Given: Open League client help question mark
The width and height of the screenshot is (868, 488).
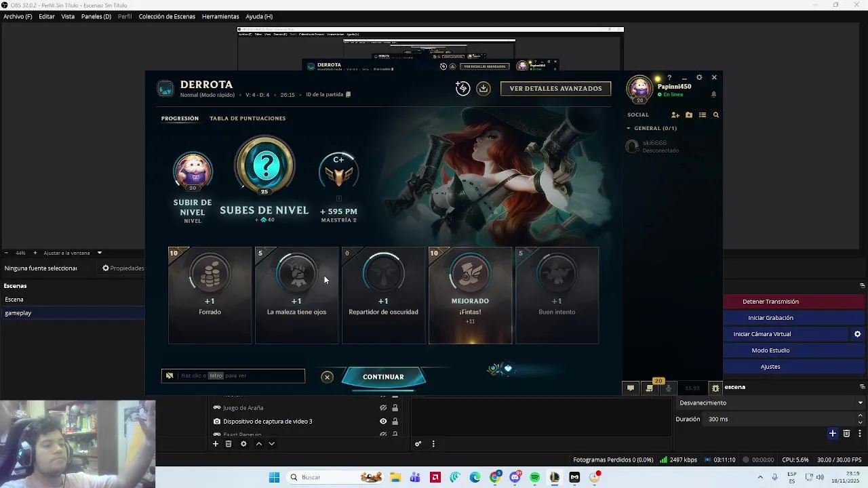Looking at the screenshot, I should coord(669,77).
